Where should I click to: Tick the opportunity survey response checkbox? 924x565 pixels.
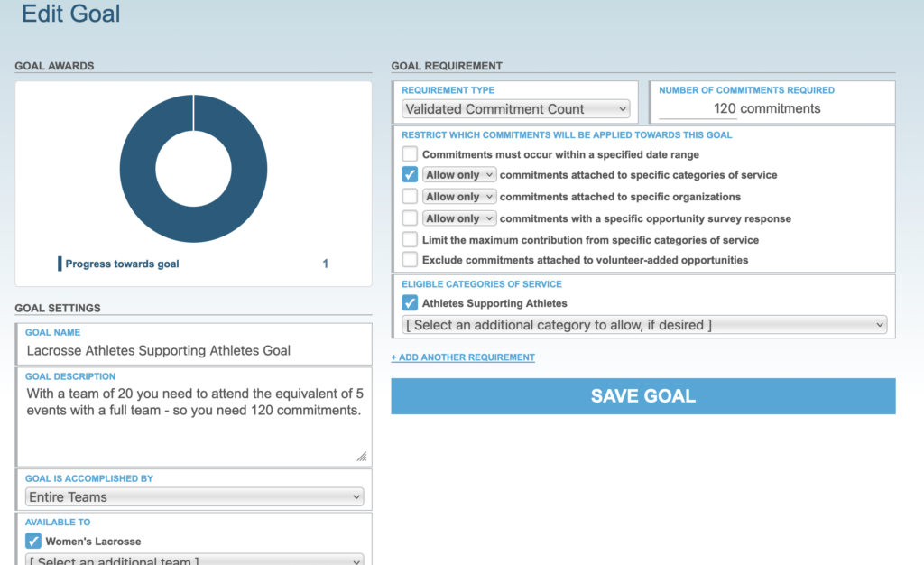[410, 218]
